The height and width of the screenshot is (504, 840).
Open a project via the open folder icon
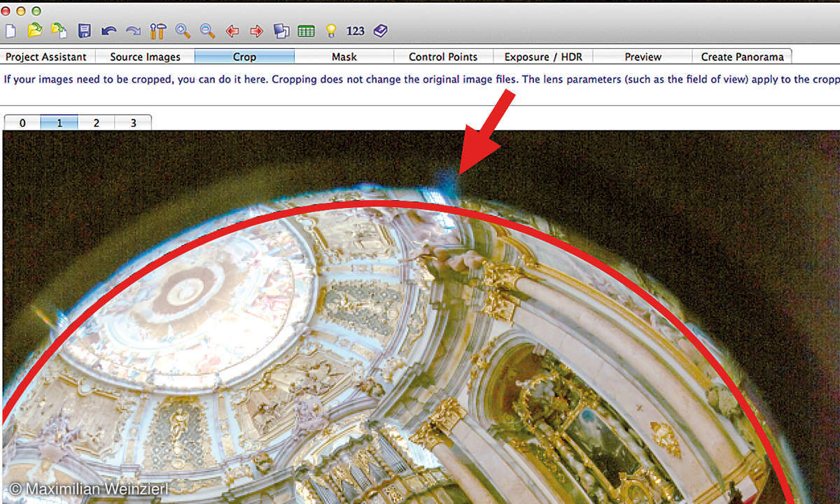tap(34, 30)
